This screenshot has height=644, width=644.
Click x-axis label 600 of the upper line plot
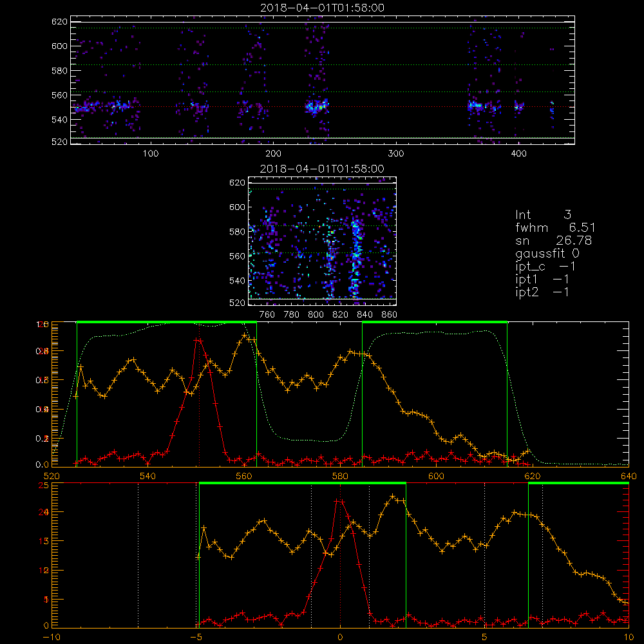click(436, 476)
